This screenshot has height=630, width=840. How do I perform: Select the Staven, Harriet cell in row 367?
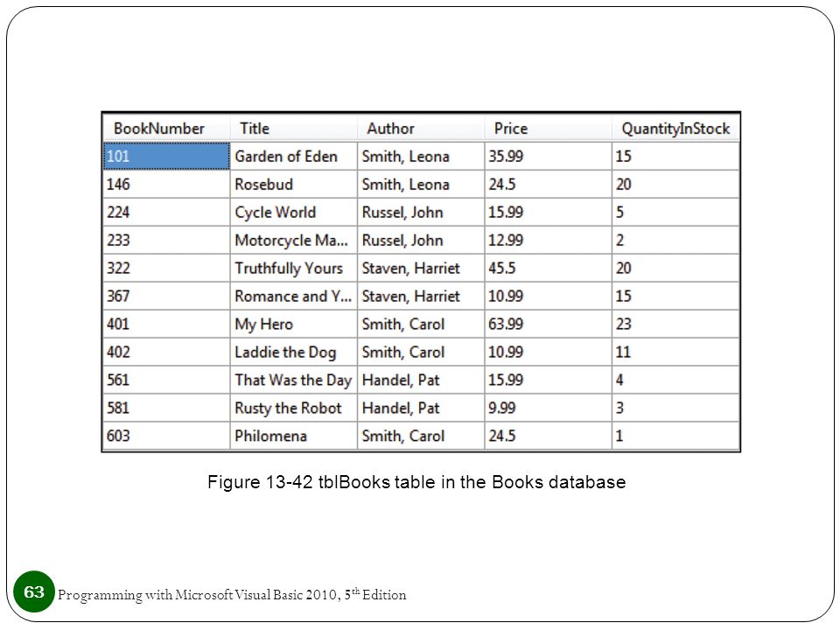421,296
